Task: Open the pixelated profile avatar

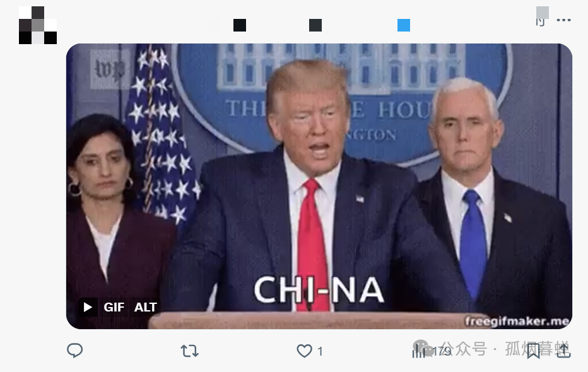Action: pyautogui.click(x=38, y=25)
